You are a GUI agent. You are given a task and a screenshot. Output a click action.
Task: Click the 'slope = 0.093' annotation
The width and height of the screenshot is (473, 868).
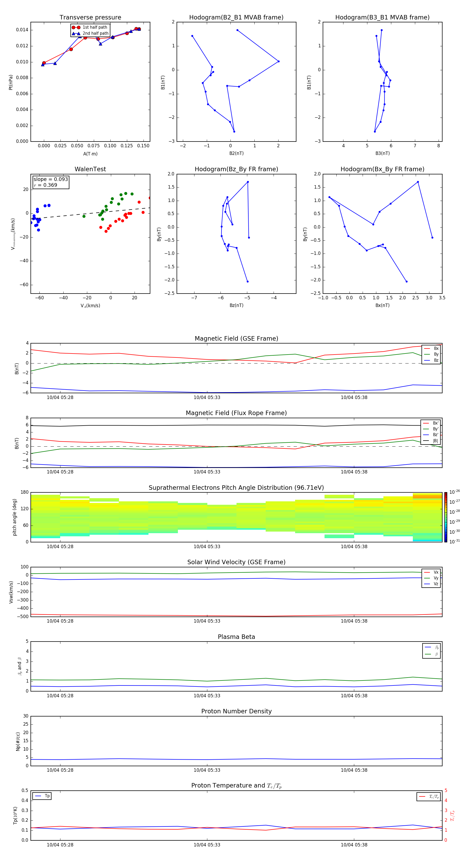point(50,179)
